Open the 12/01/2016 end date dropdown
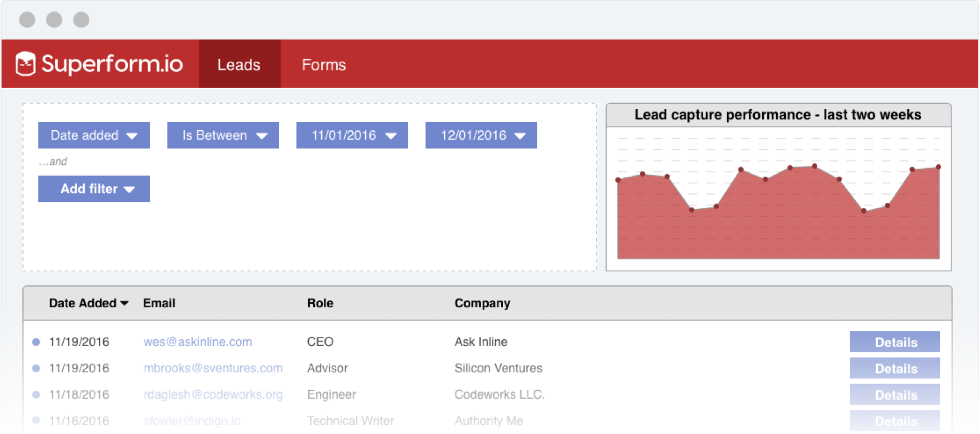980x434 pixels. click(x=481, y=135)
